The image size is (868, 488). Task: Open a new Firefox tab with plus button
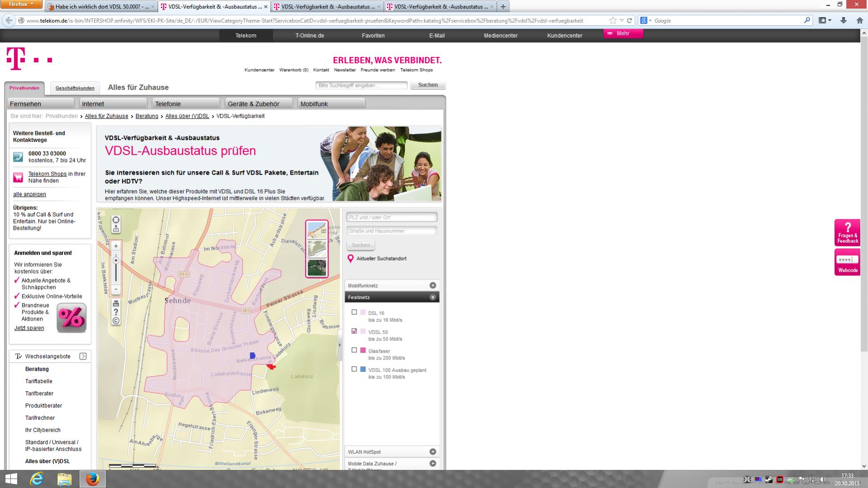[x=503, y=7]
